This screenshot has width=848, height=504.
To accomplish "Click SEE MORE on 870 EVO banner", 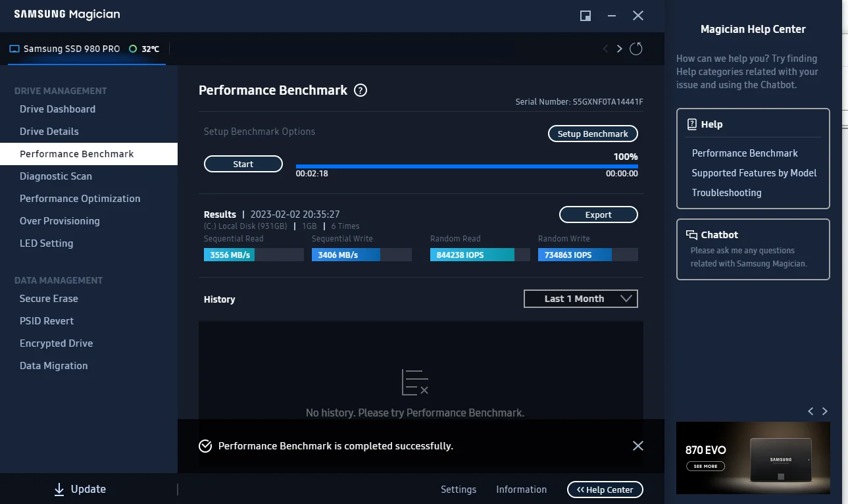I will click(705, 466).
